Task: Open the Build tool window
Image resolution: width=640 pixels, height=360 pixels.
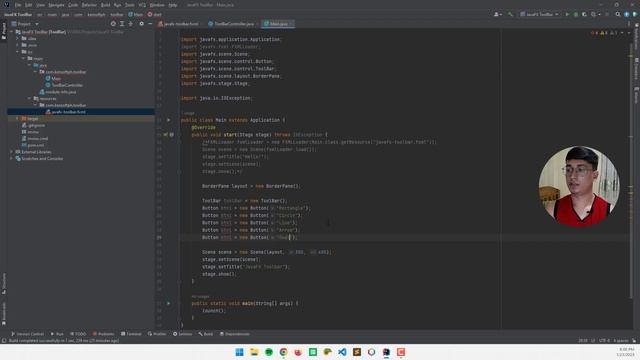Action: tap(206, 334)
